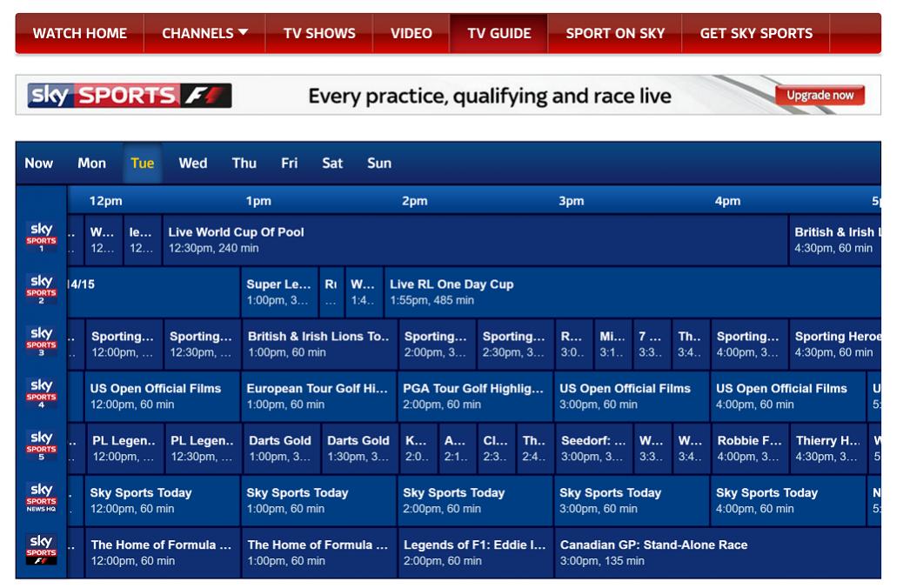Select the TV Guide menu item
The width and height of the screenshot is (903, 588).
click(498, 33)
